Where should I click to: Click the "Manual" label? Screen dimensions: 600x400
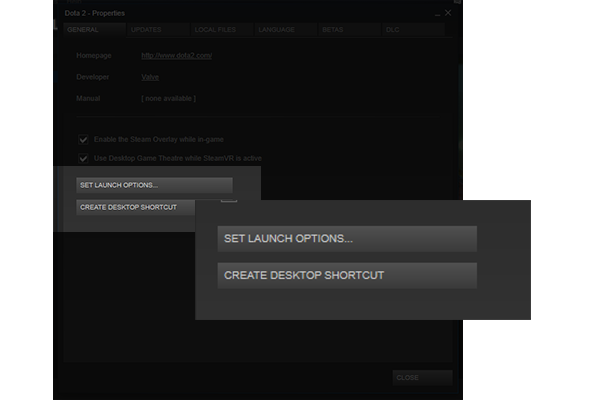[88, 98]
